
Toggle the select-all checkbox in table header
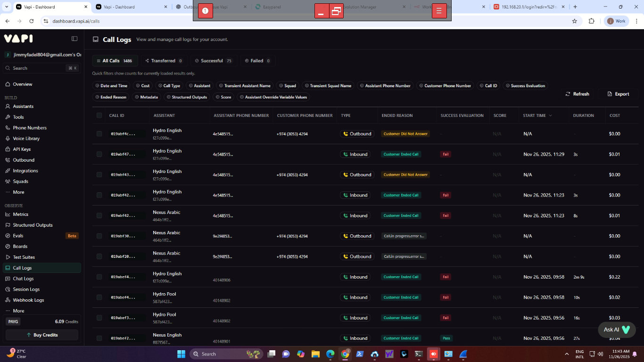tap(99, 115)
